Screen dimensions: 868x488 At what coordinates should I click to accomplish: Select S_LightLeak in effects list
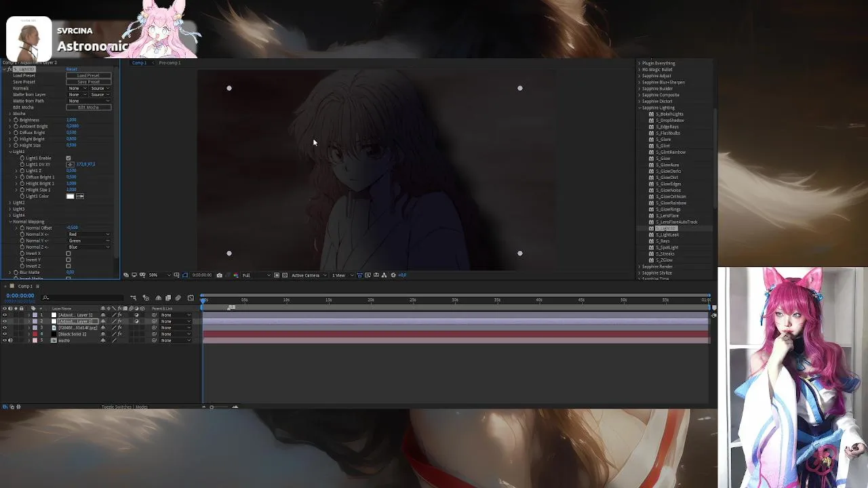(668, 235)
